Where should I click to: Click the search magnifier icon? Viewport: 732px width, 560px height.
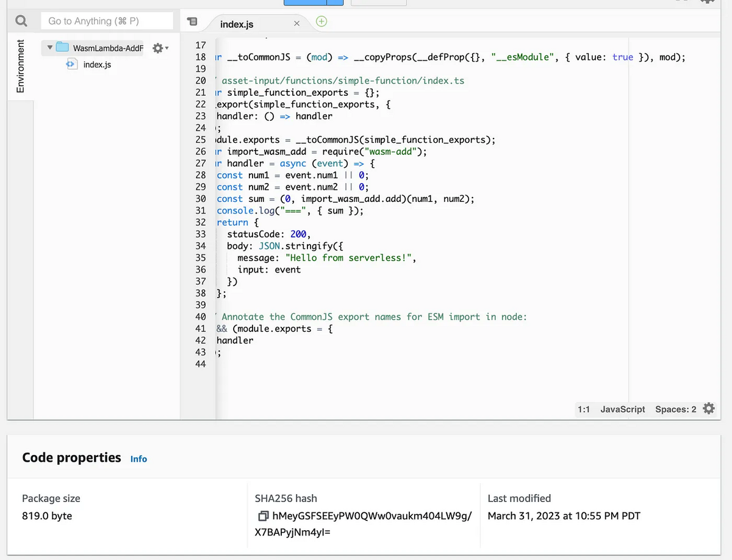coord(21,20)
